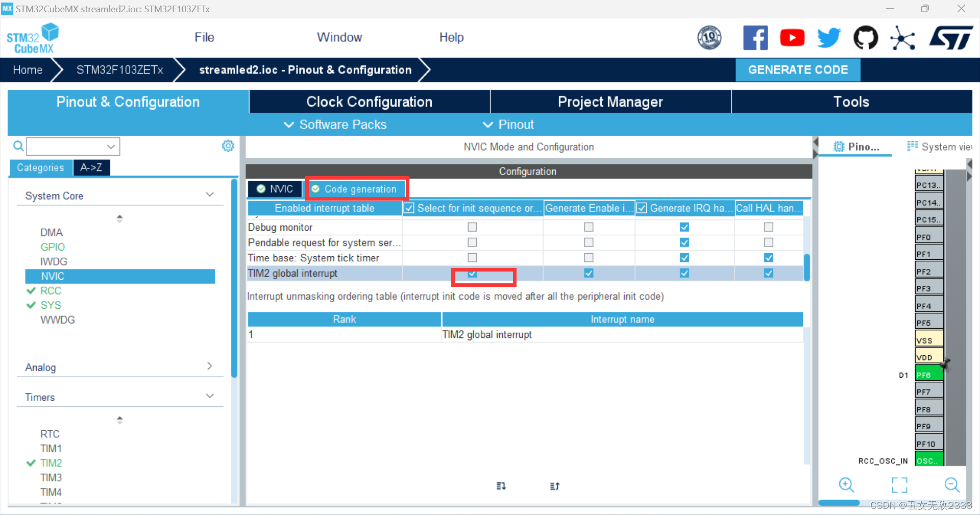Viewport: 980px width, 515px height.
Task: Toggle TIM2 Call HAL handler checkbox
Action: point(768,273)
